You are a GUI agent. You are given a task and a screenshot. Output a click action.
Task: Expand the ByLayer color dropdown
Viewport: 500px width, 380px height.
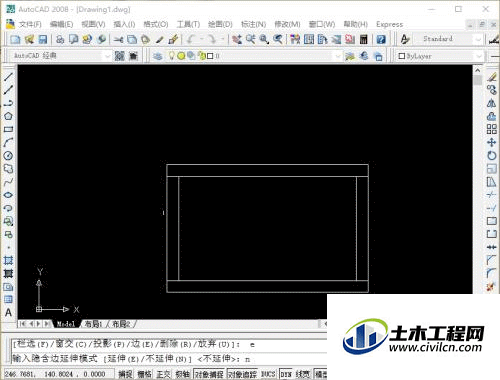[x=440, y=56]
